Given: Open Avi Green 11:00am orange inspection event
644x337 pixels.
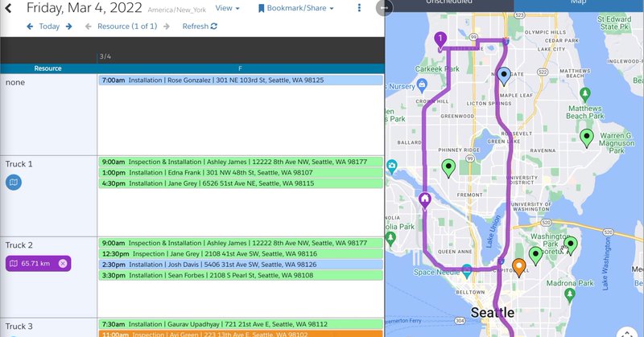Looking at the screenshot, I should (x=241, y=334).
